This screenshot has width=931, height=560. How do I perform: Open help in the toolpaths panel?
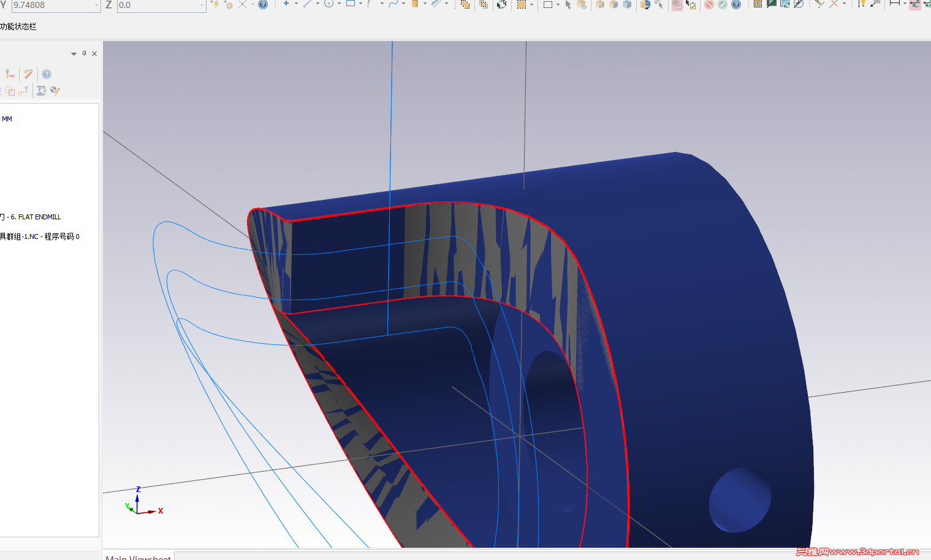47,74
